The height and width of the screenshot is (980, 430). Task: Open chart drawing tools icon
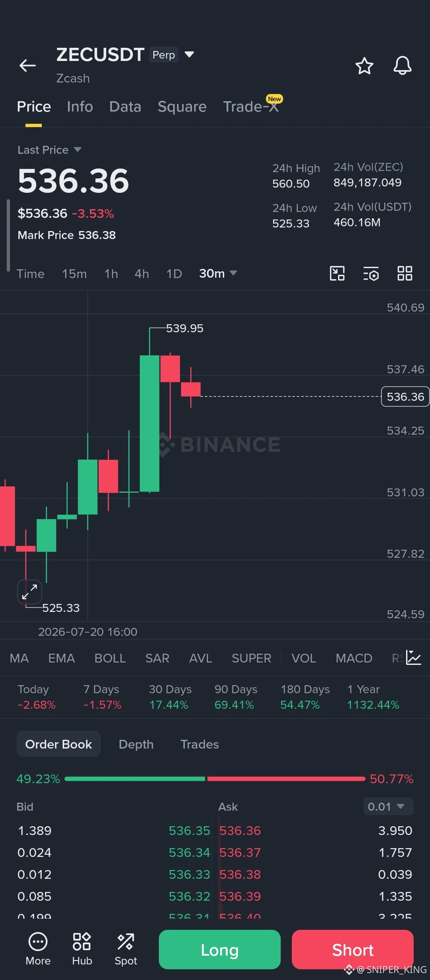(337, 274)
